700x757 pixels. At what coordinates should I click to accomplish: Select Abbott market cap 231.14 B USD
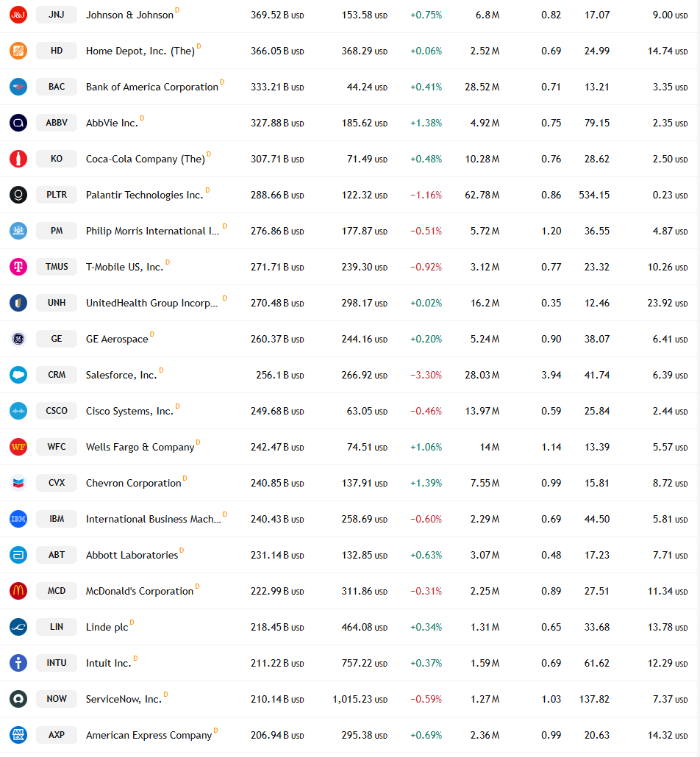(277, 555)
